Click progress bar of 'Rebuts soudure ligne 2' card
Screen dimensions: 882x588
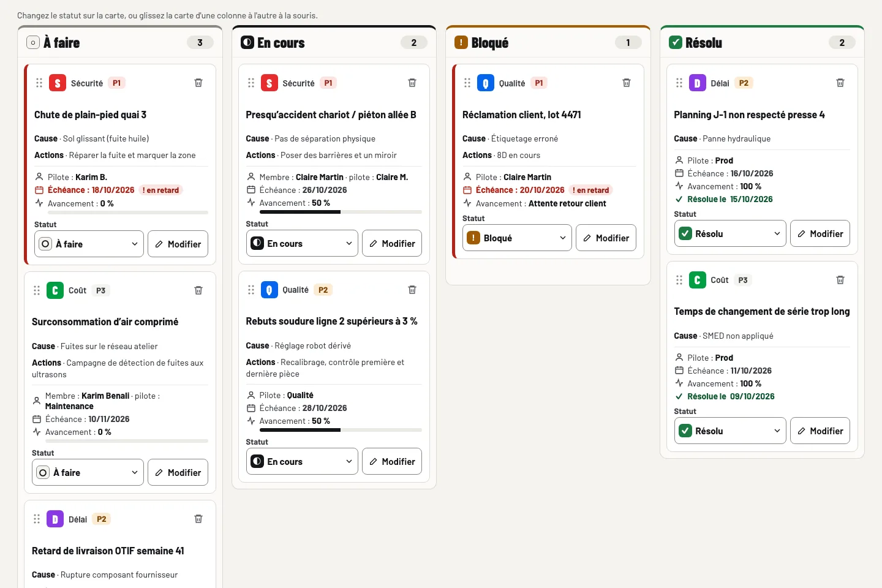[x=341, y=430]
